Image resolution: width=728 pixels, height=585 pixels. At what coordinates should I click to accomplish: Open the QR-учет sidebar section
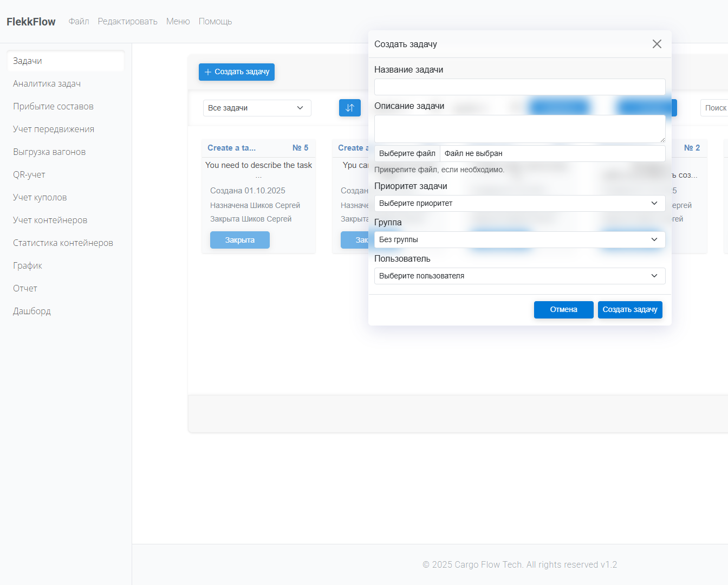[x=29, y=175]
